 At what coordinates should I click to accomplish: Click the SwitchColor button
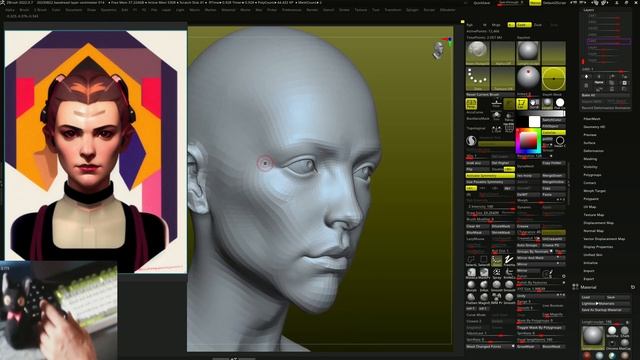(553, 120)
